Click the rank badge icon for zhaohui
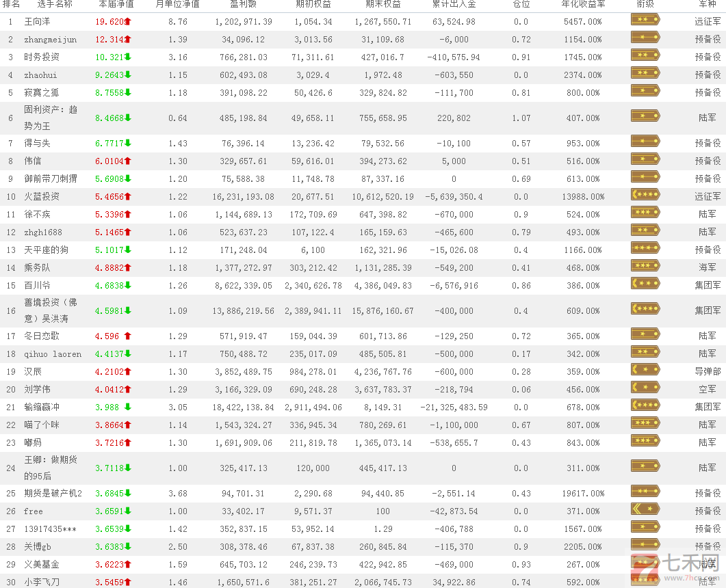The width and height of the screenshot is (726, 588). point(645,73)
